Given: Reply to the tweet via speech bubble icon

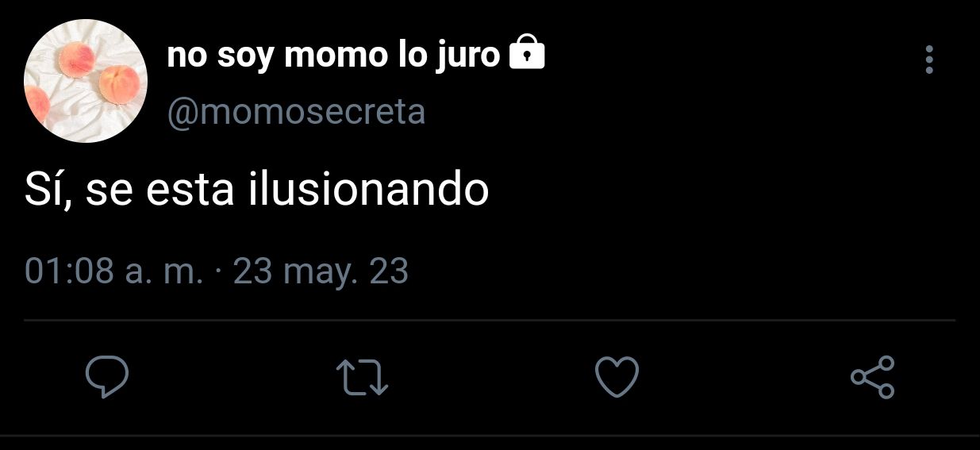Looking at the screenshot, I should (107, 376).
